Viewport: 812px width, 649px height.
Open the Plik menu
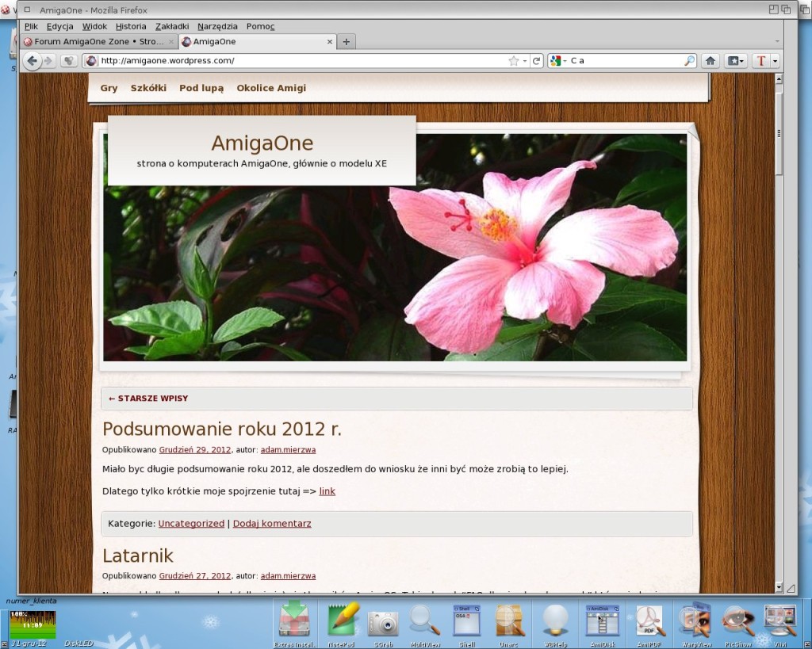[x=31, y=26]
